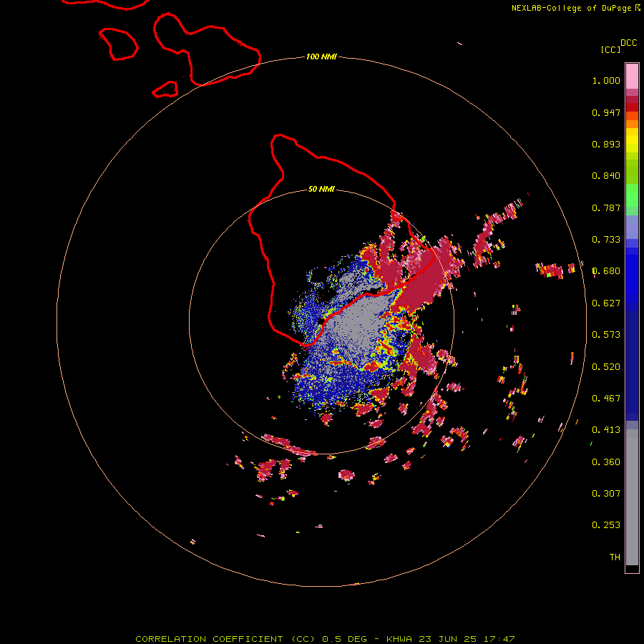The image size is (644, 644).
Task: Click the 23 JUN 25 date text
Action: coord(448,639)
